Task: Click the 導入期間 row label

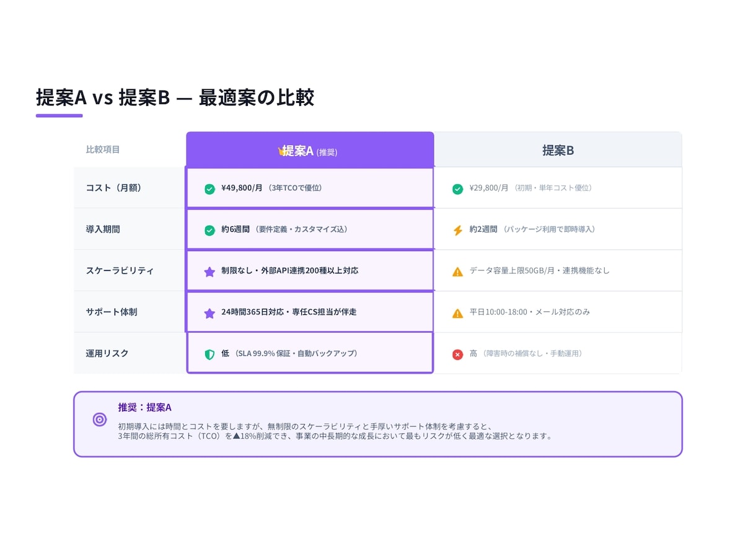Action: click(103, 229)
